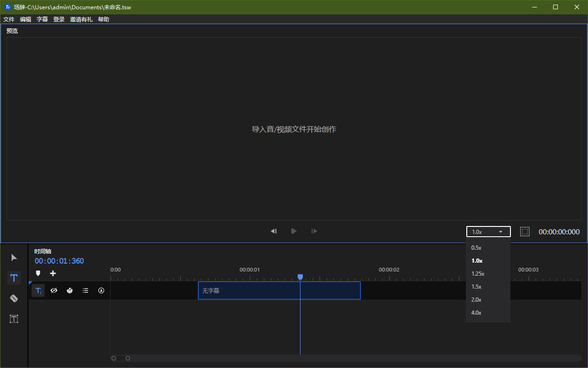Screen dimensions: 588x368
Task: Click the marker icon above the timeline
Action: pyautogui.click(x=38, y=273)
